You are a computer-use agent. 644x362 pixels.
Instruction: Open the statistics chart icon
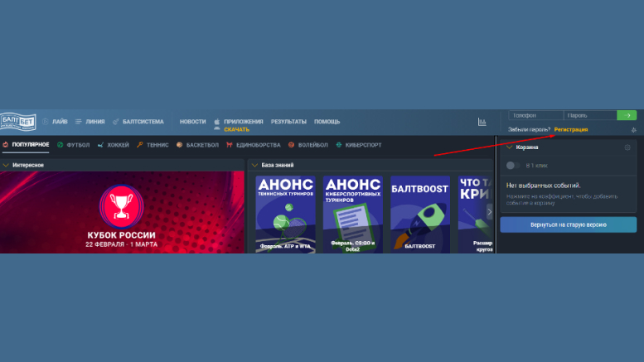coord(482,122)
